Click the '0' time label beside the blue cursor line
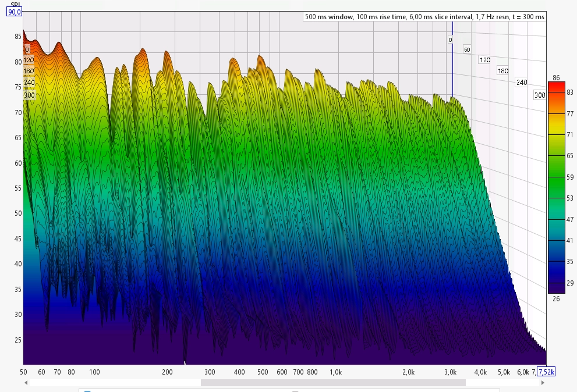 pos(450,40)
